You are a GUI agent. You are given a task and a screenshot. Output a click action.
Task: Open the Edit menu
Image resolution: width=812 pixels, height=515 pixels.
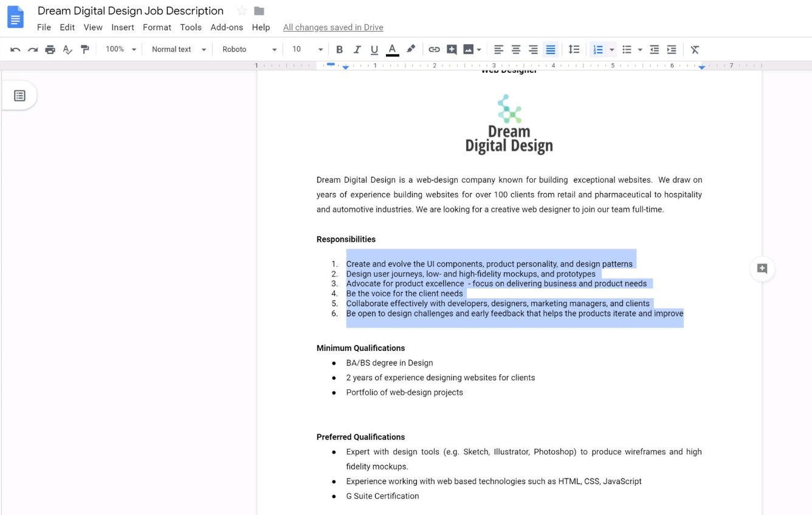67,27
